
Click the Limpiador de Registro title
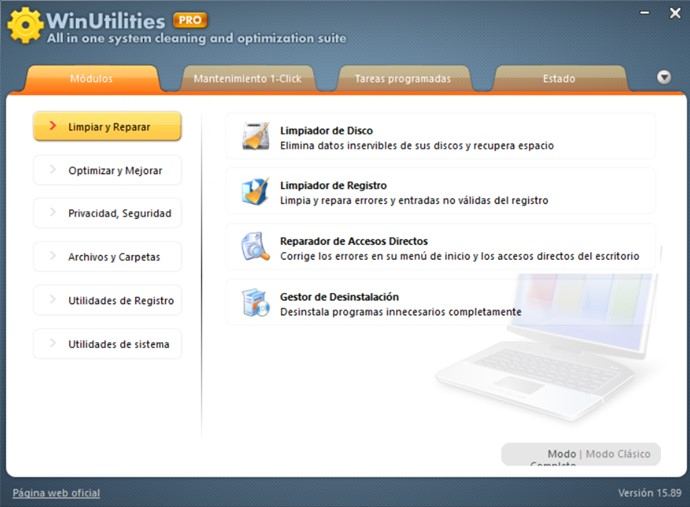coord(334,186)
